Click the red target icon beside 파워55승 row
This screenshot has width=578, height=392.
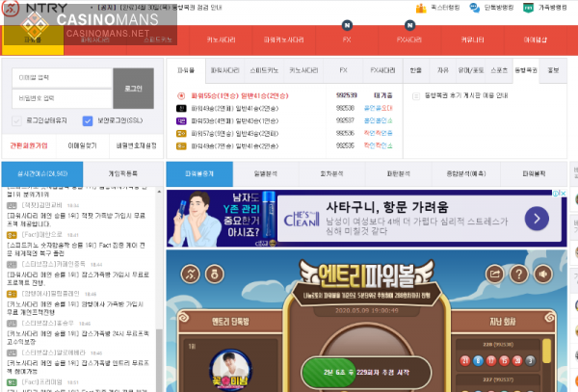tap(181, 95)
